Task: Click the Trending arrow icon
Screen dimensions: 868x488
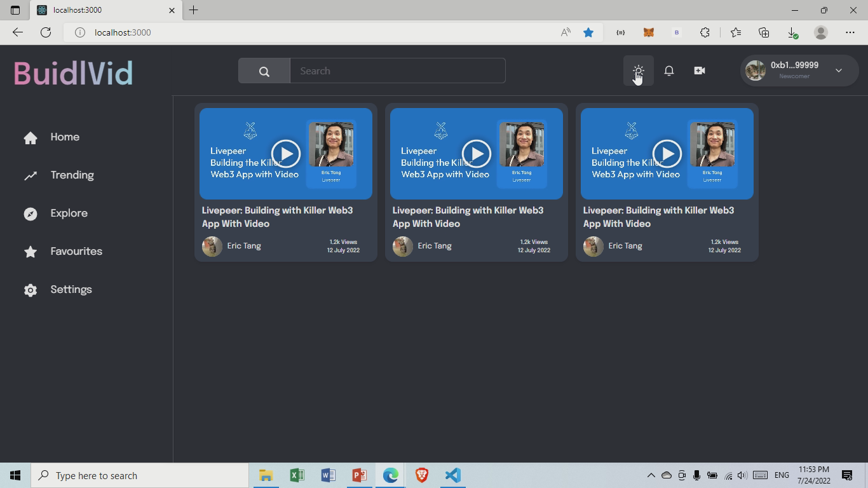Action: click(x=31, y=176)
